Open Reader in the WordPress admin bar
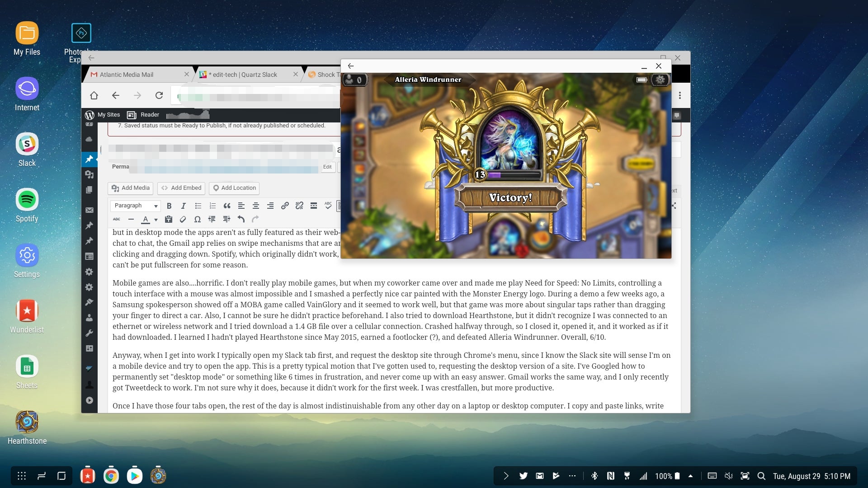This screenshot has height=488, width=868. (143, 115)
